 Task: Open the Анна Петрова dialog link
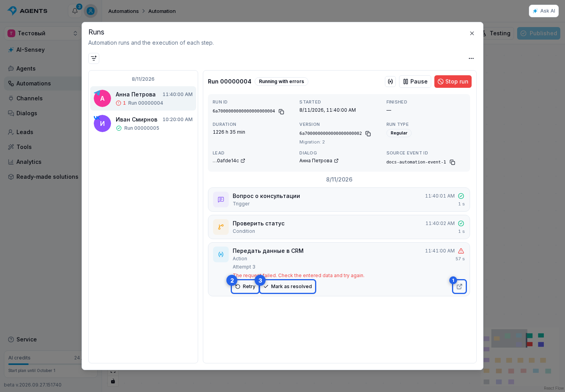coord(319,161)
